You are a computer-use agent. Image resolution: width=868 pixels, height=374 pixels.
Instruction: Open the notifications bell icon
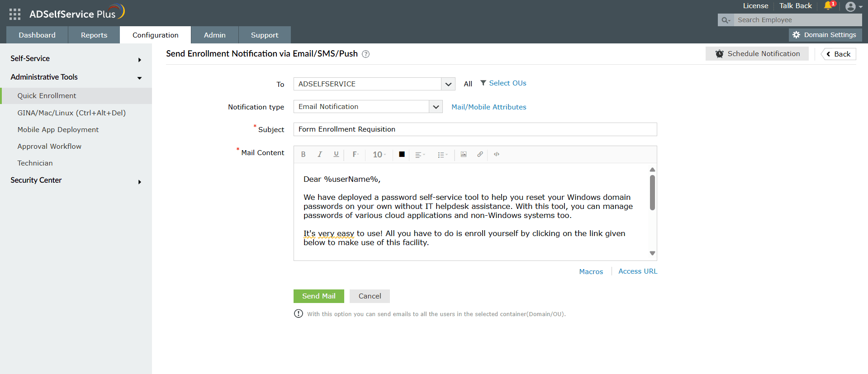click(x=829, y=6)
